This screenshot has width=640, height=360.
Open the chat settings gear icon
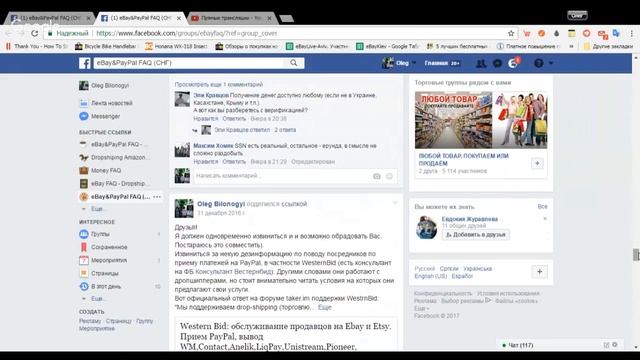[615, 345]
